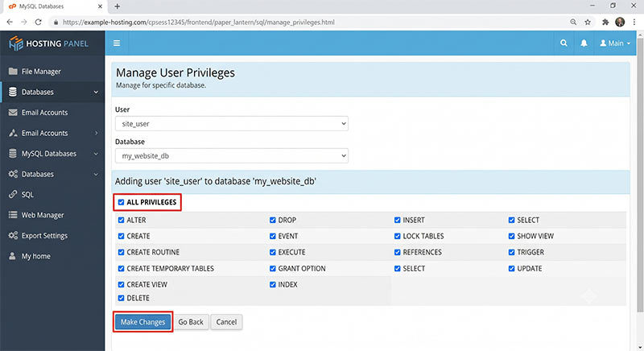Toggle the DROP privilege checkbox

(x=273, y=220)
